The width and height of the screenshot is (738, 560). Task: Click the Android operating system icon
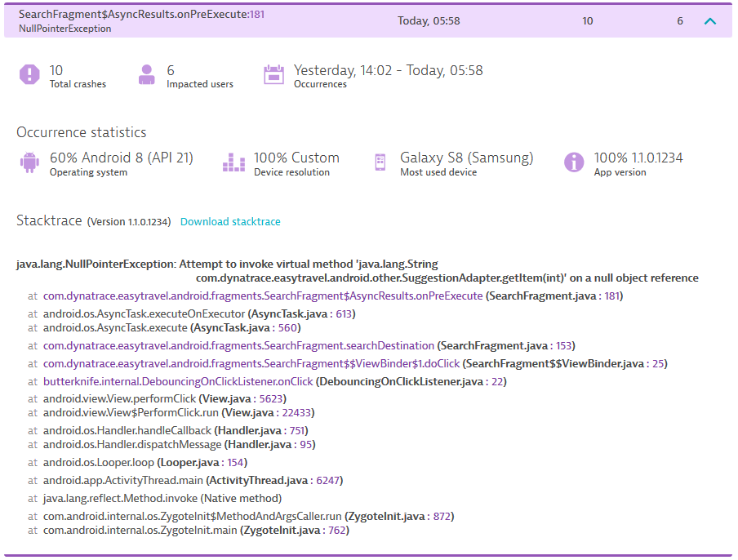coord(29,162)
